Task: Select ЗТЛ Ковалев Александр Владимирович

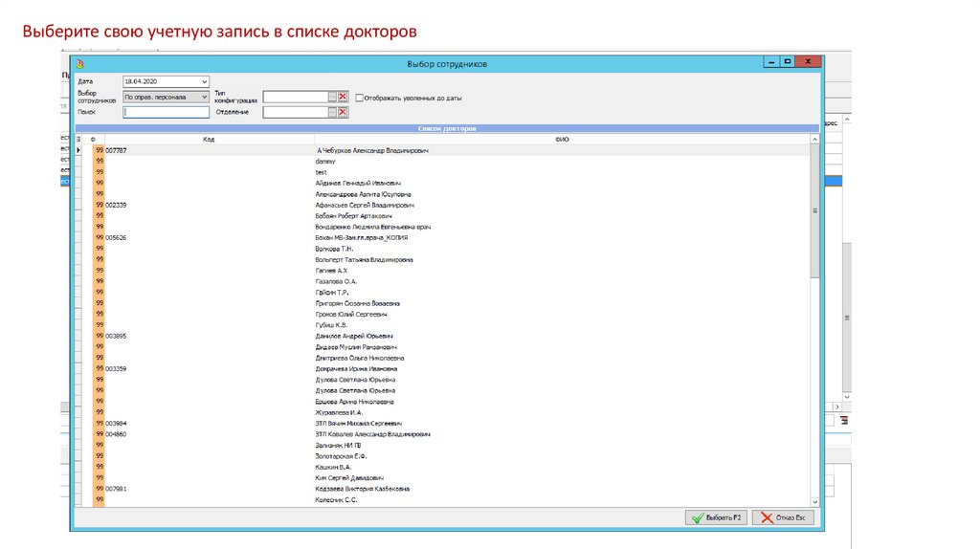Action: point(372,434)
